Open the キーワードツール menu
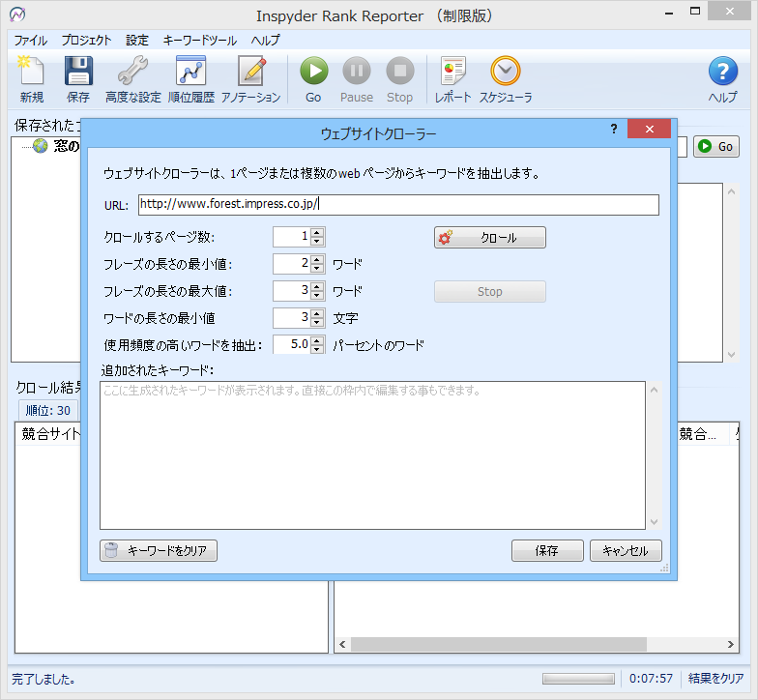 click(x=199, y=41)
